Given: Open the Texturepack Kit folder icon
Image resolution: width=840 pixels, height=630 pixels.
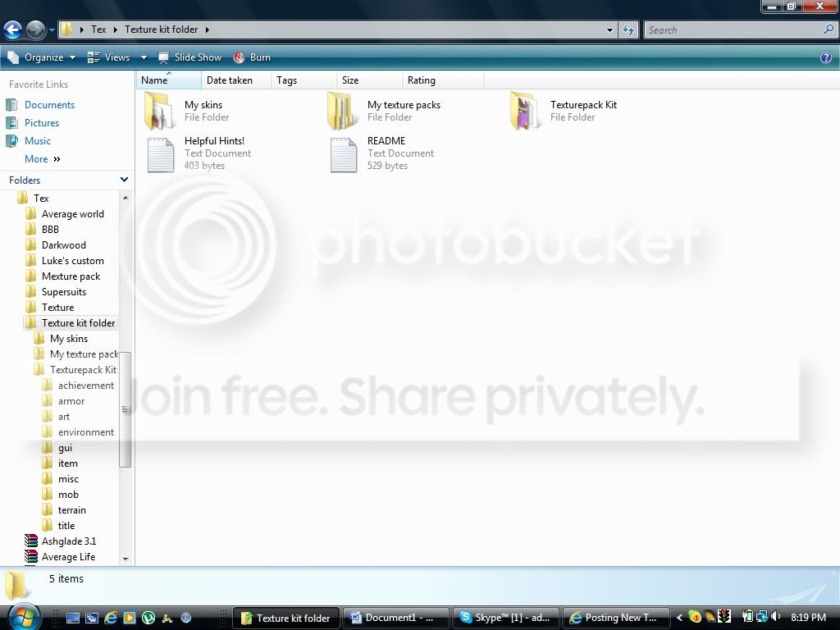Looking at the screenshot, I should pos(527,111).
